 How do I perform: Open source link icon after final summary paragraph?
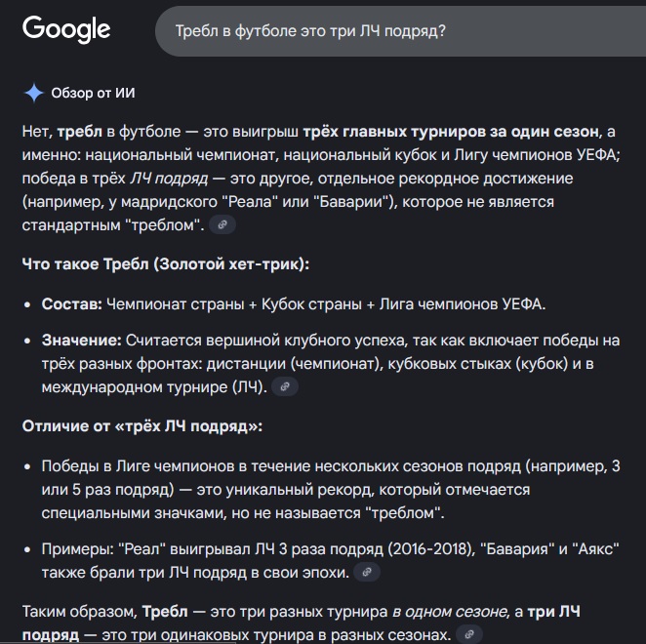(x=470, y=634)
